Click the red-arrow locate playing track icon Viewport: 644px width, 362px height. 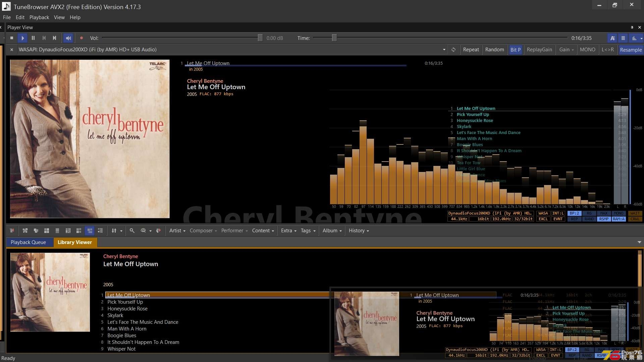click(x=158, y=231)
